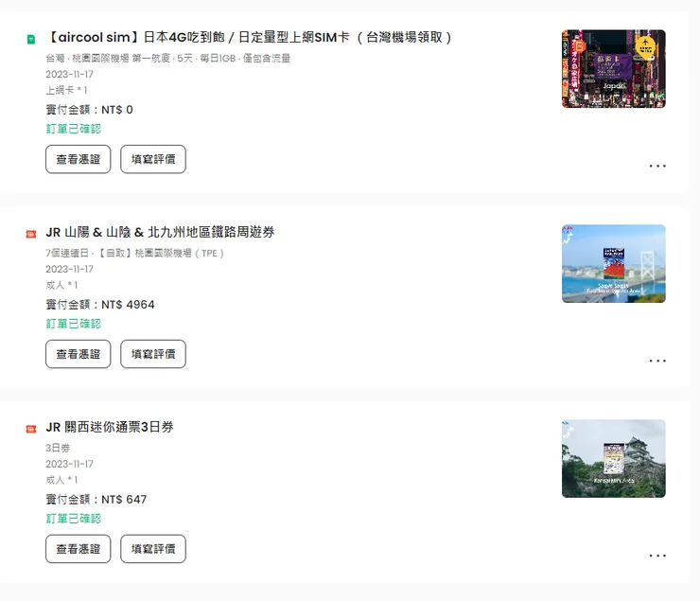Open the three-dot menu for aircool sim order
The width and height of the screenshot is (700, 601).
click(x=657, y=166)
